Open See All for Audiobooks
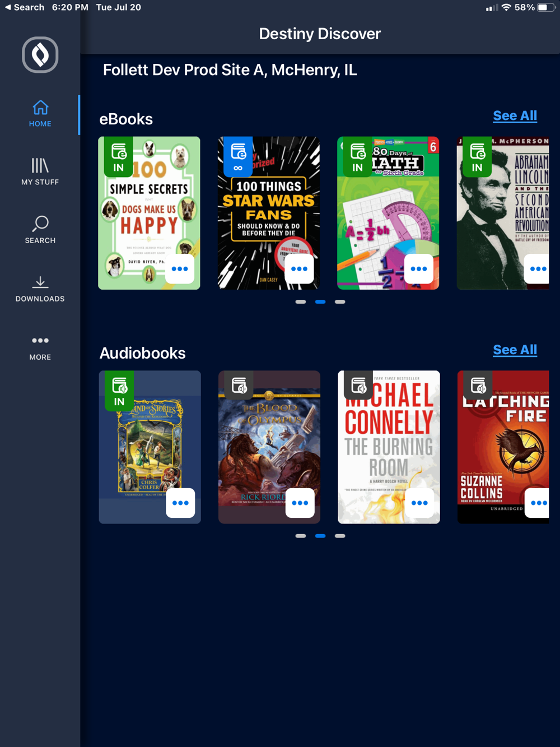The width and height of the screenshot is (560, 747). (x=515, y=350)
